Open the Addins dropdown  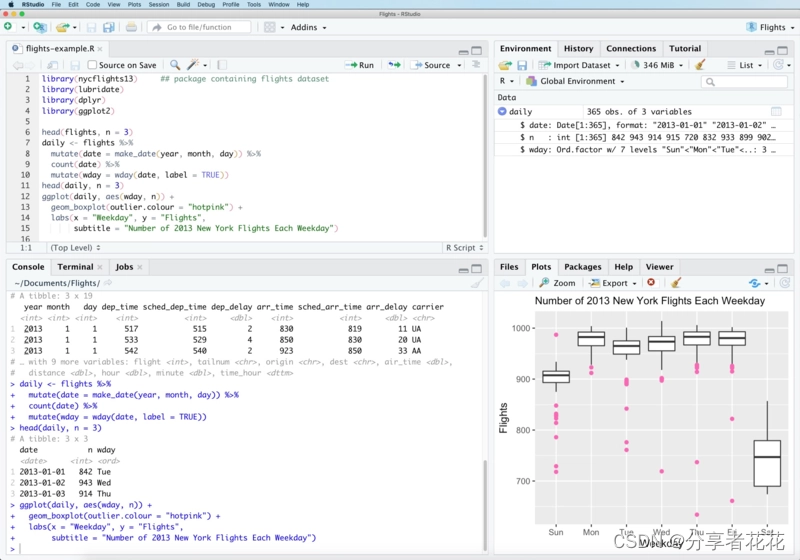pyautogui.click(x=308, y=27)
